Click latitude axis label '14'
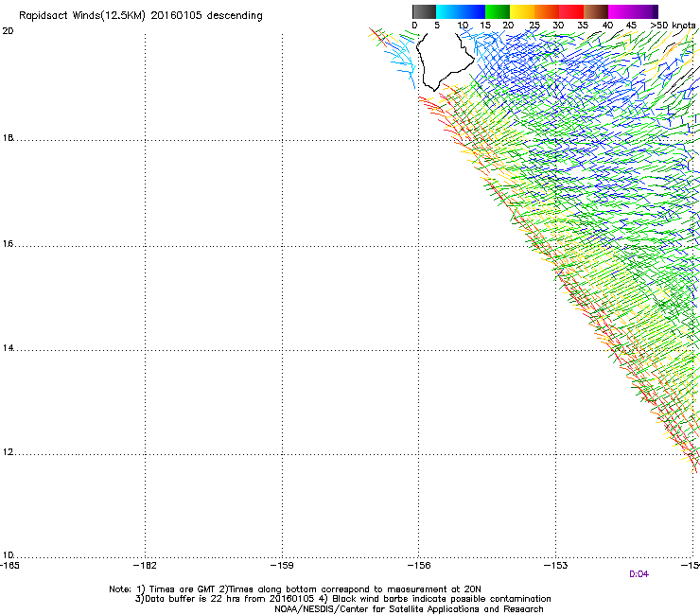 coord(8,348)
